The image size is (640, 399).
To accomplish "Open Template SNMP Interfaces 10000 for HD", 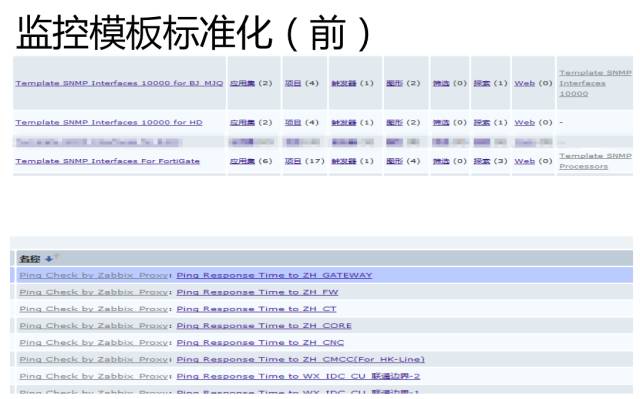I will click(x=109, y=122).
